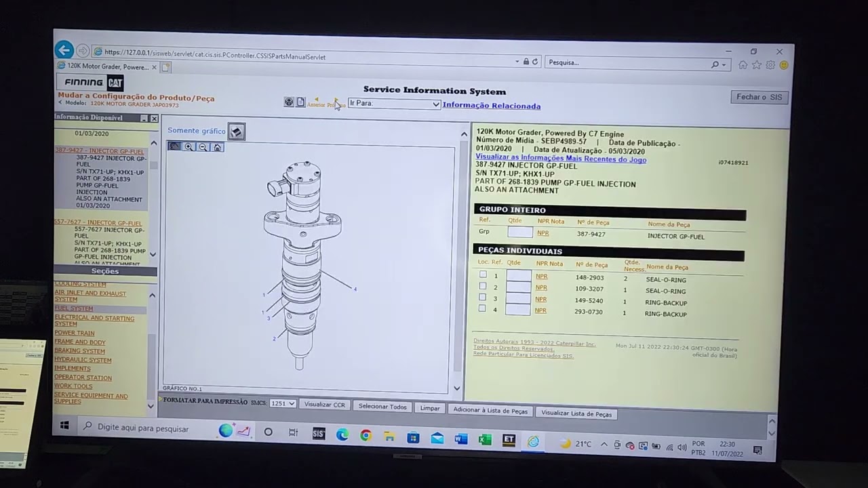The width and height of the screenshot is (868, 488).
Task: Click the NPR link for part 293-0730
Action: pyautogui.click(x=540, y=310)
